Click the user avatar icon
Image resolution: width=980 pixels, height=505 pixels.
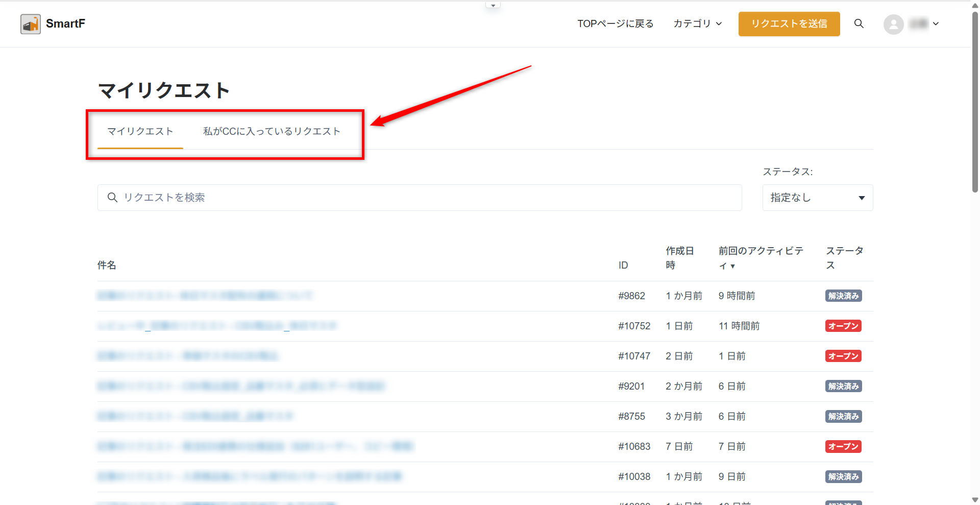point(893,24)
